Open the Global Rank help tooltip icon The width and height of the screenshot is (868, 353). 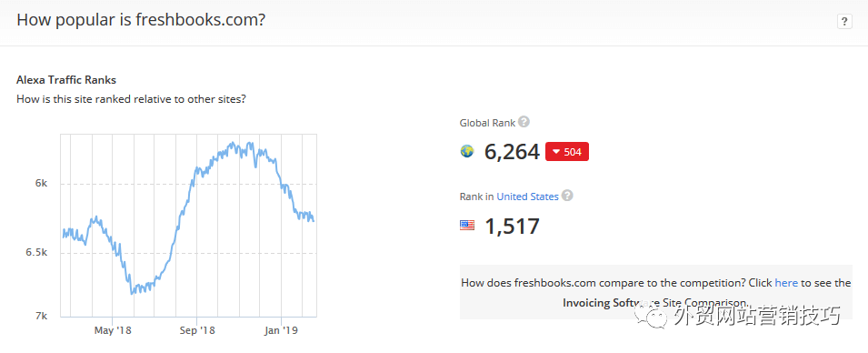[524, 122]
